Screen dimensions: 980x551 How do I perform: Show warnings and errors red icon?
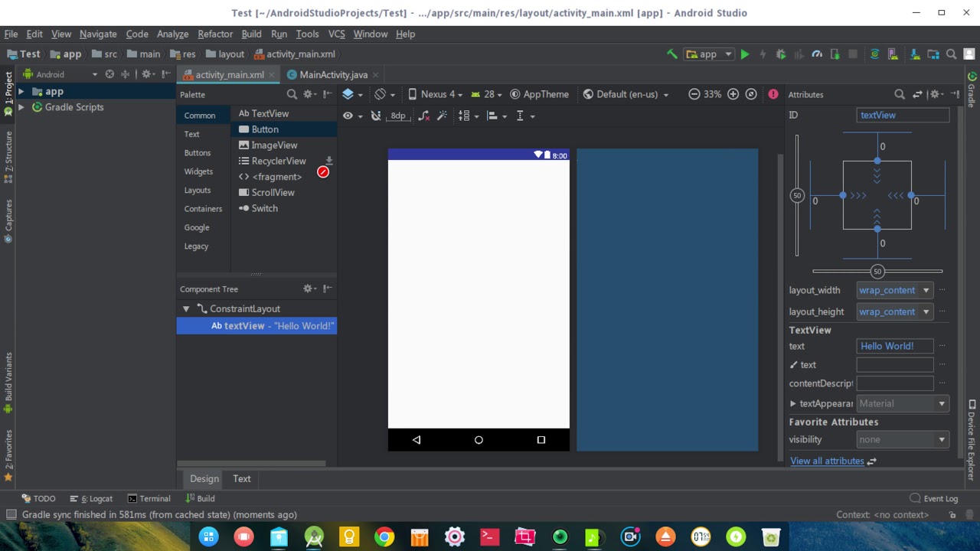(773, 94)
